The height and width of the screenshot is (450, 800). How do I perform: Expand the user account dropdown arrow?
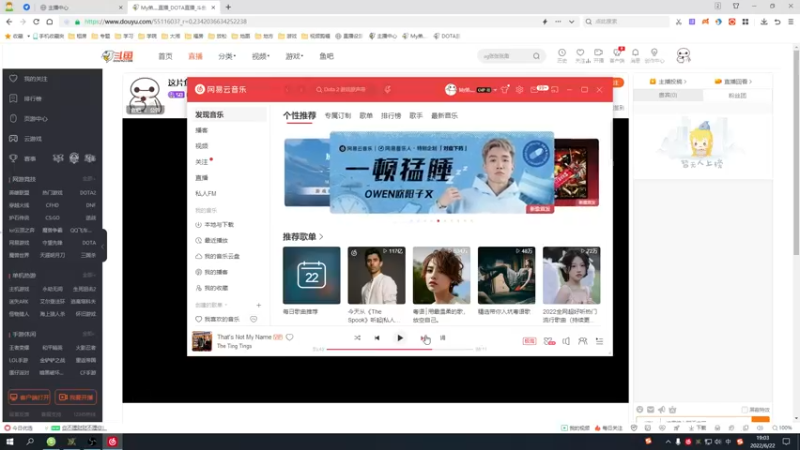(495, 90)
